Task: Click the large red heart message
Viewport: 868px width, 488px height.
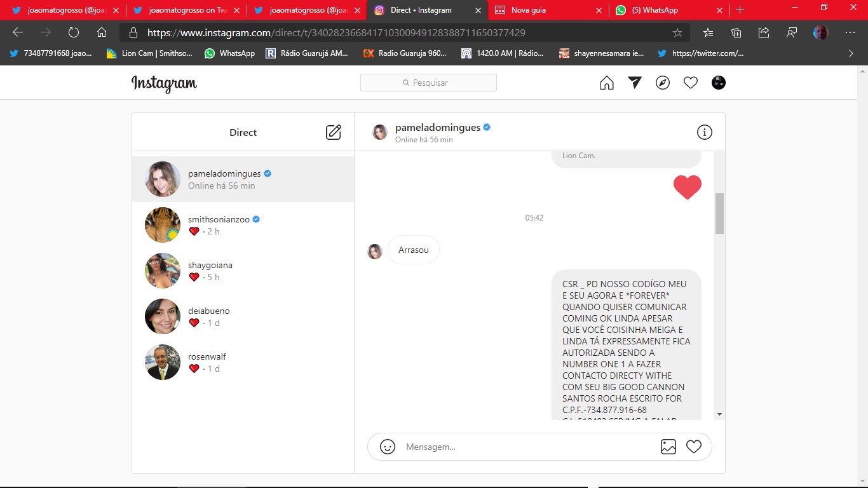Action: [x=688, y=187]
